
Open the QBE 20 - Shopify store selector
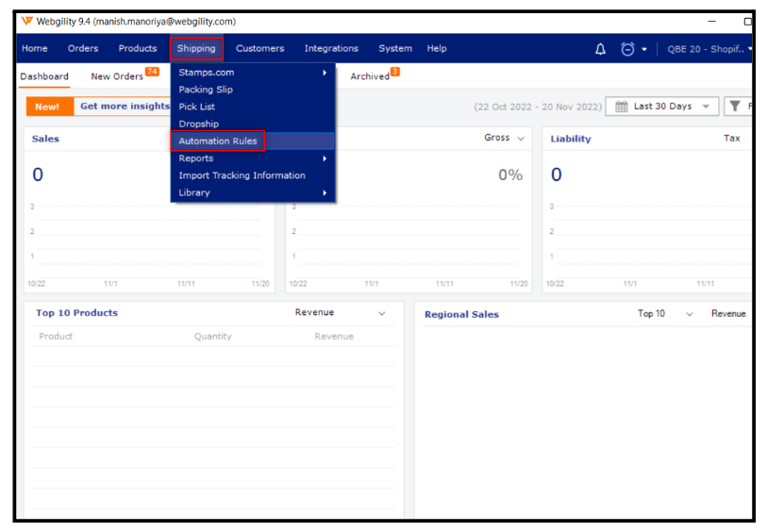[708, 49]
